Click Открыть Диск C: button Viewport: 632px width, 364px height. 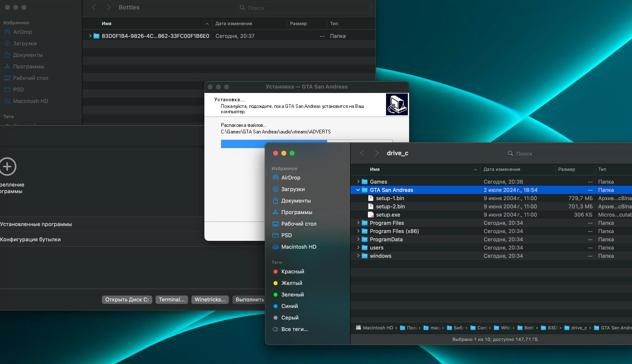tap(127, 299)
